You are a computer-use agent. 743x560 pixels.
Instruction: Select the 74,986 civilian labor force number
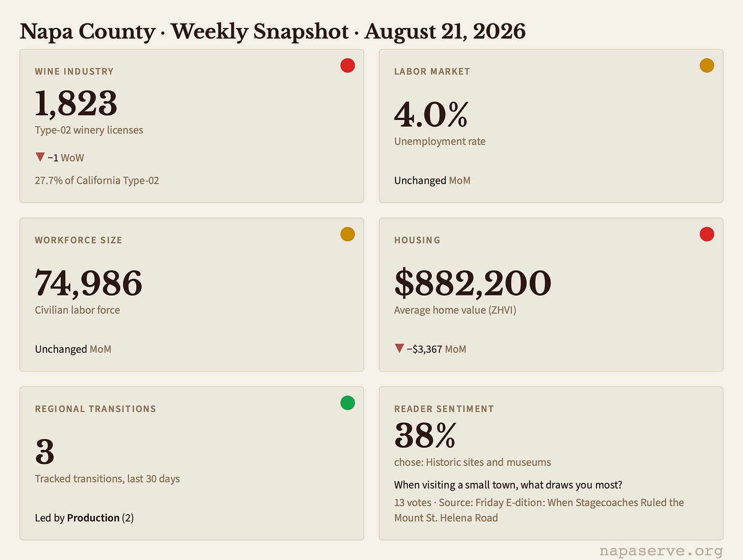point(88,283)
